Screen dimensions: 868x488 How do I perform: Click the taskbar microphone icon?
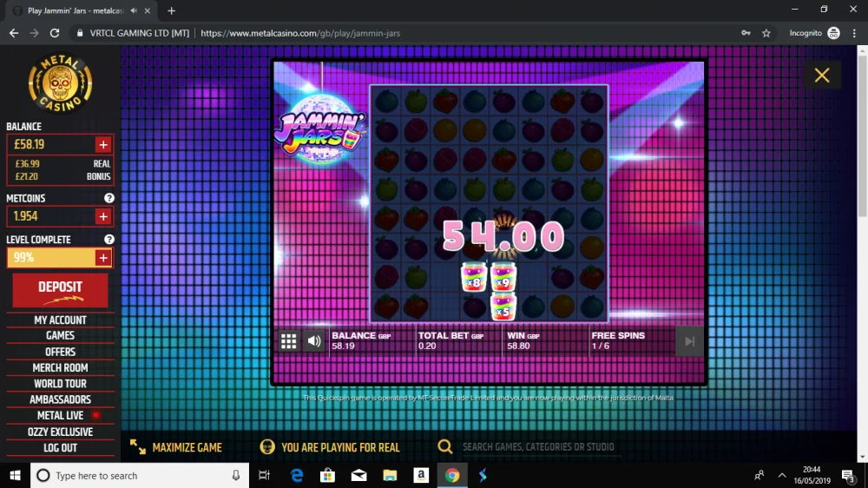(x=236, y=475)
